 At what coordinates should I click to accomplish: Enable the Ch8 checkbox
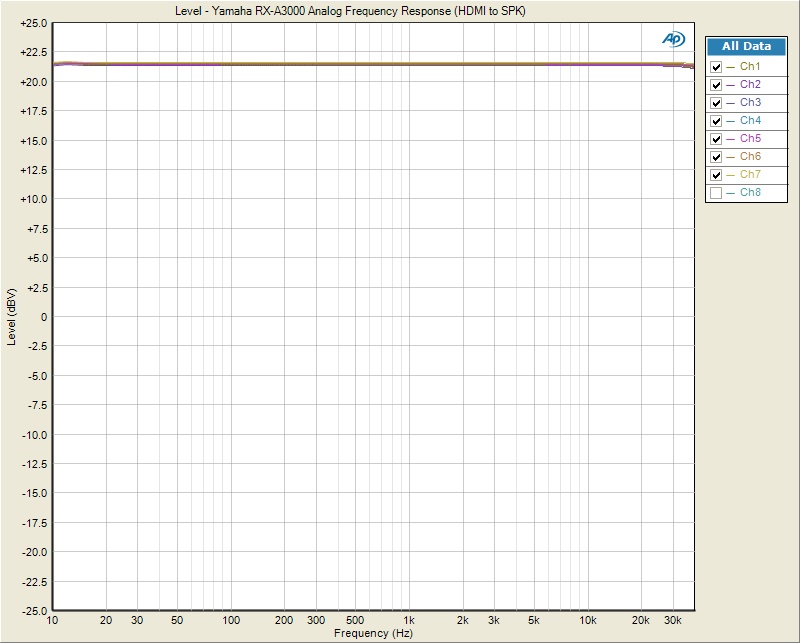[x=716, y=193]
